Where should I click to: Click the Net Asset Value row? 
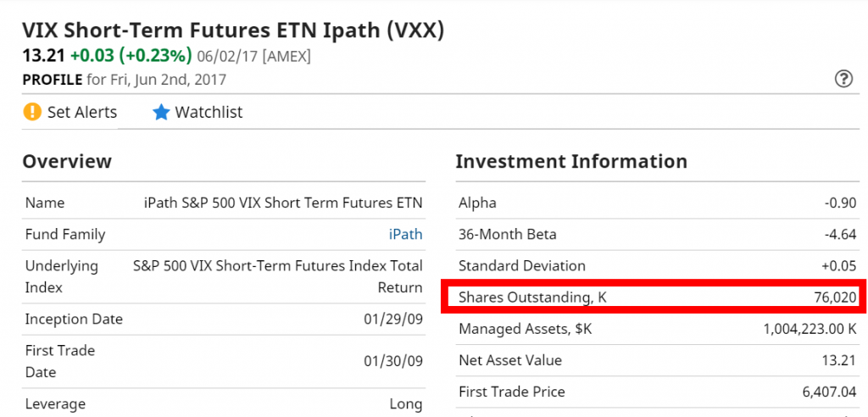657,360
